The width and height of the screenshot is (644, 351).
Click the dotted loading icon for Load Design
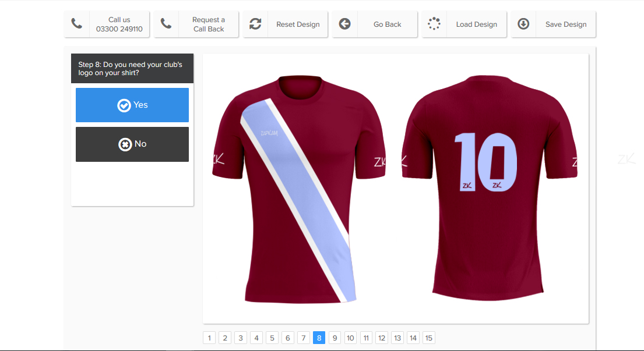coord(434,24)
